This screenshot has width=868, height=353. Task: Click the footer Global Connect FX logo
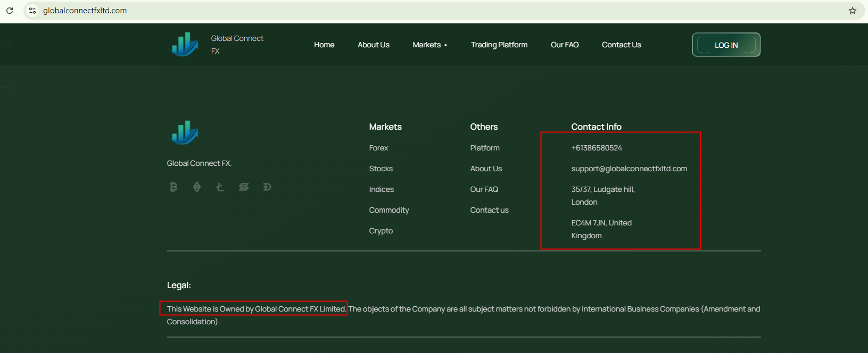184,133
